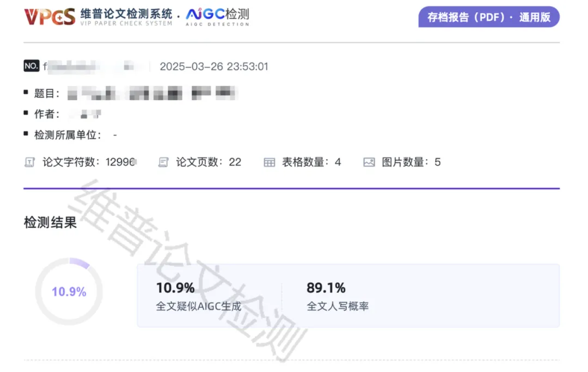
Task: Click the circular 10.9% progress ring
Action: click(x=69, y=292)
